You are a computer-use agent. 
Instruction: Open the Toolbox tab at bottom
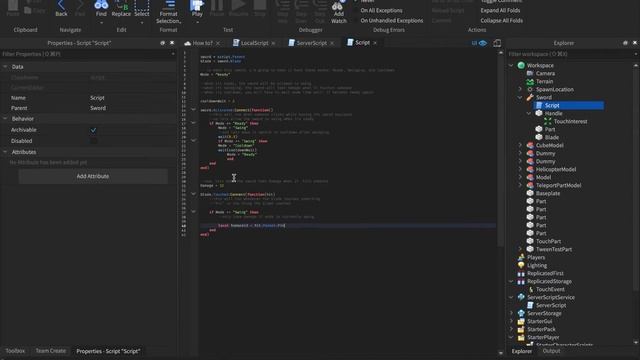point(15,351)
